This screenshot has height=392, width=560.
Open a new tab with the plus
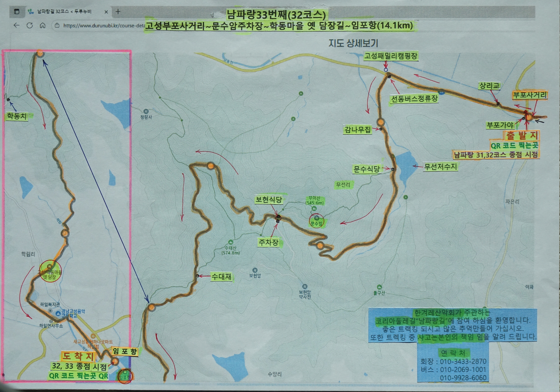[118, 11]
